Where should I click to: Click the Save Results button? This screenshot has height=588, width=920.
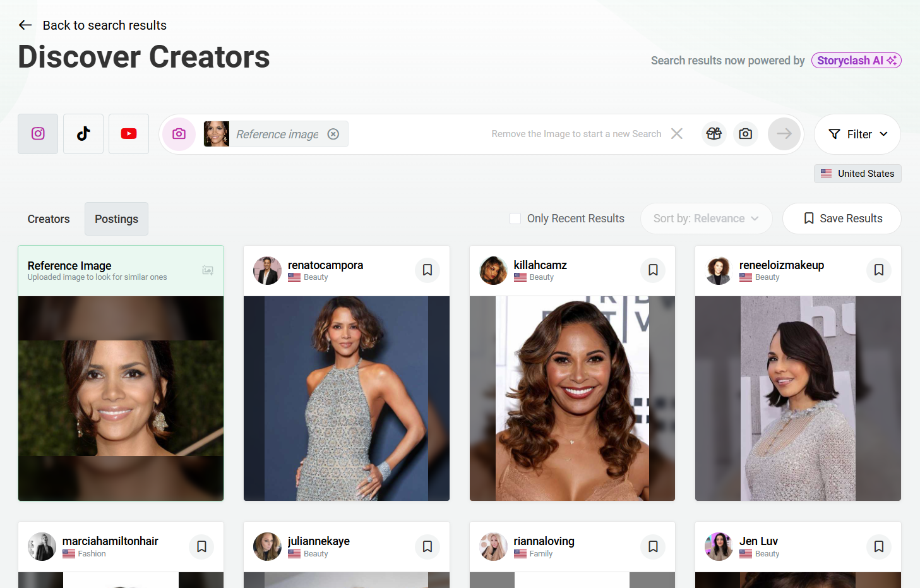tap(842, 219)
